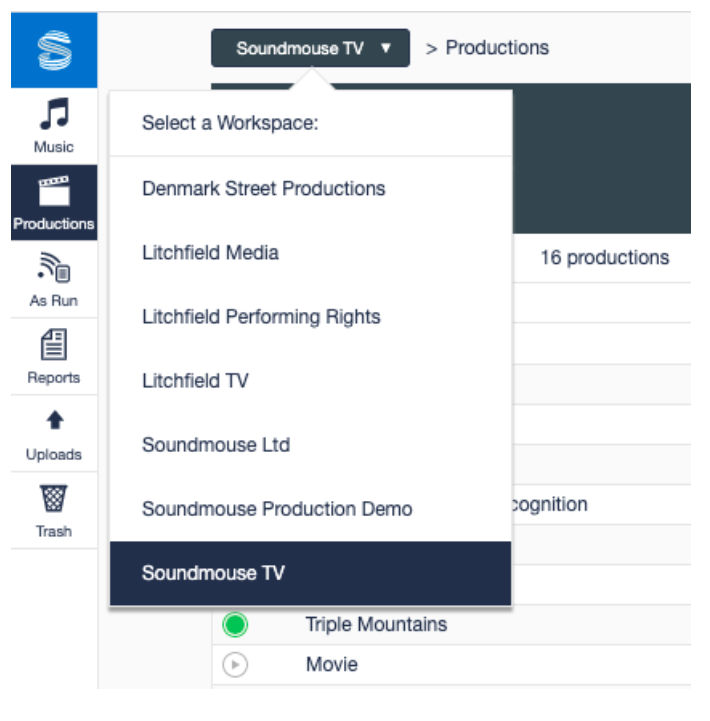The height and width of the screenshot is (721, 710).
Task: Choose Litchfield TV workspace
Action: coord(310,380)
